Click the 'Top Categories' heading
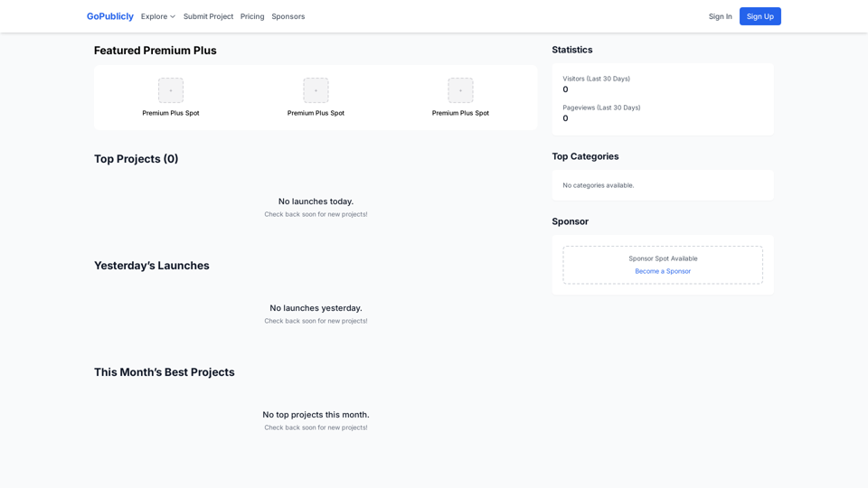Image resolution: width=868 pixels, height=488 pixels. [585, 156]
